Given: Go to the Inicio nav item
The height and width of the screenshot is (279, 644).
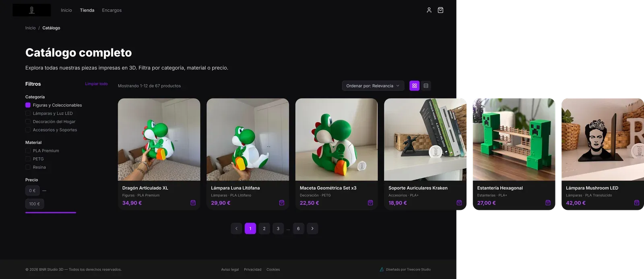Looking at the screenshot, I should [66, 10].
